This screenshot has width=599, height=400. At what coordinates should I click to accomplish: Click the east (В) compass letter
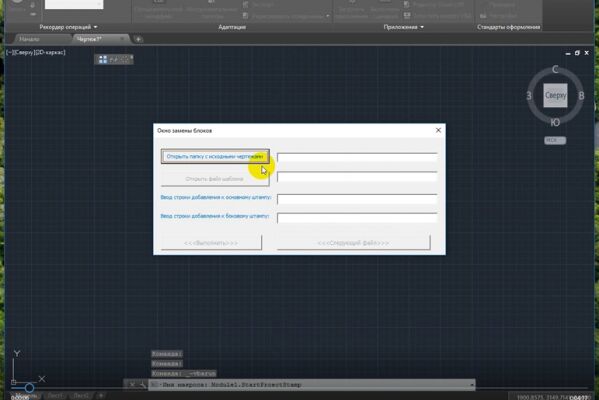581,96
